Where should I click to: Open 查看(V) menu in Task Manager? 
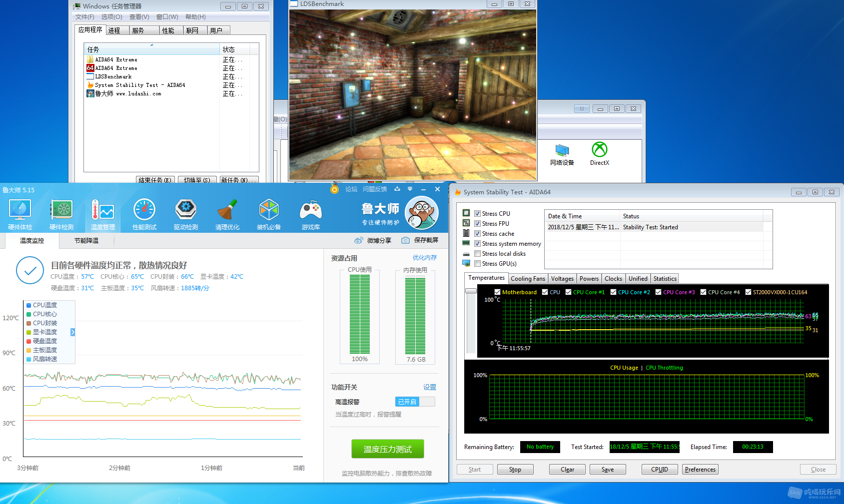139,17
